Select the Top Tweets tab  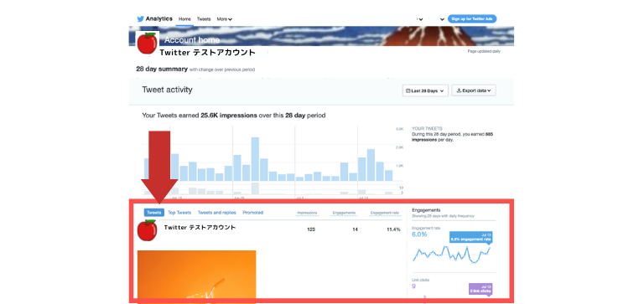179,213
